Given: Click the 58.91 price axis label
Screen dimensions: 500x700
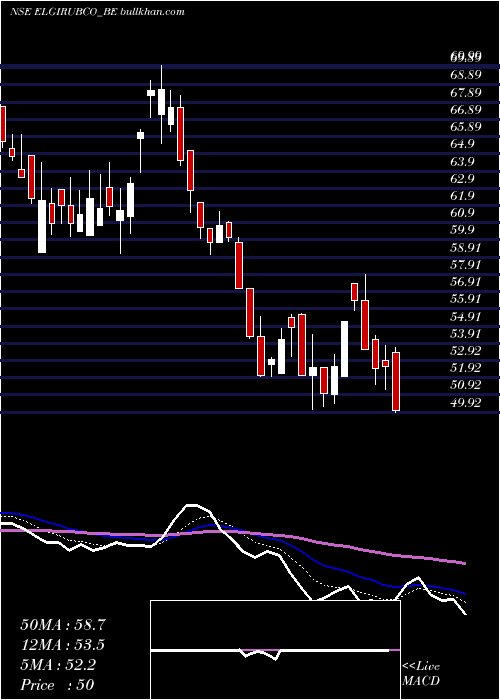Looking at the screenshot, I should coord(466,247).
